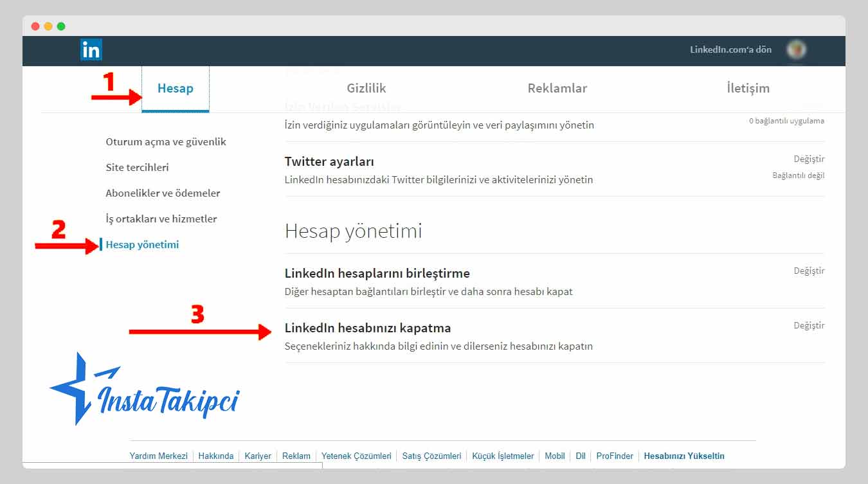The width and height of the screenshot is (868, 484).
Task: Open Yardım Merkezi footer link
Action: tap(159, 456)
